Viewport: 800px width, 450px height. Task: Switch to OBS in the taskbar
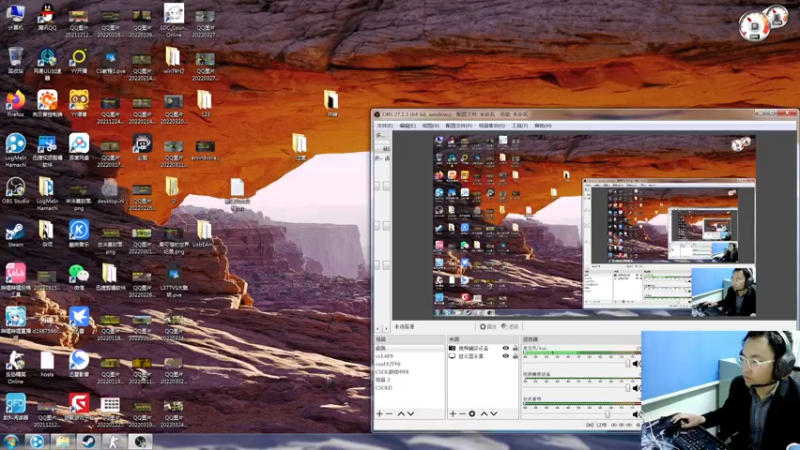pyautogui.click(x=140, y=441)
